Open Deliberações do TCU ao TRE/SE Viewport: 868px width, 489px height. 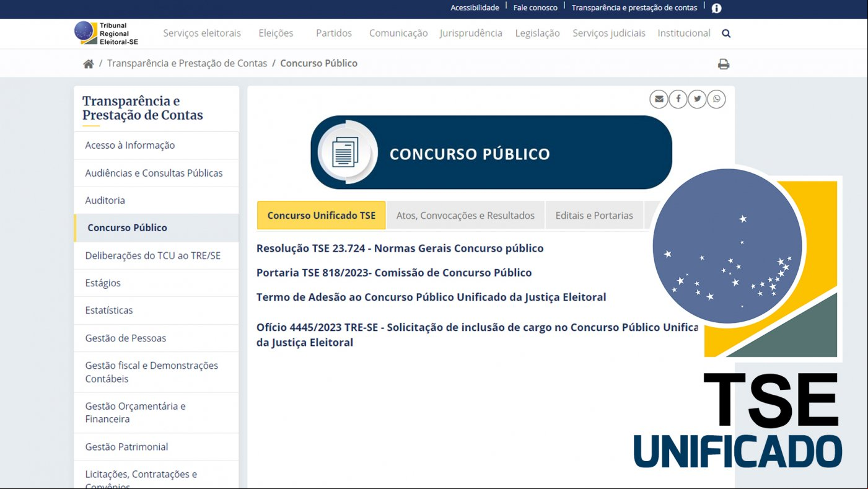click(156, 255)
